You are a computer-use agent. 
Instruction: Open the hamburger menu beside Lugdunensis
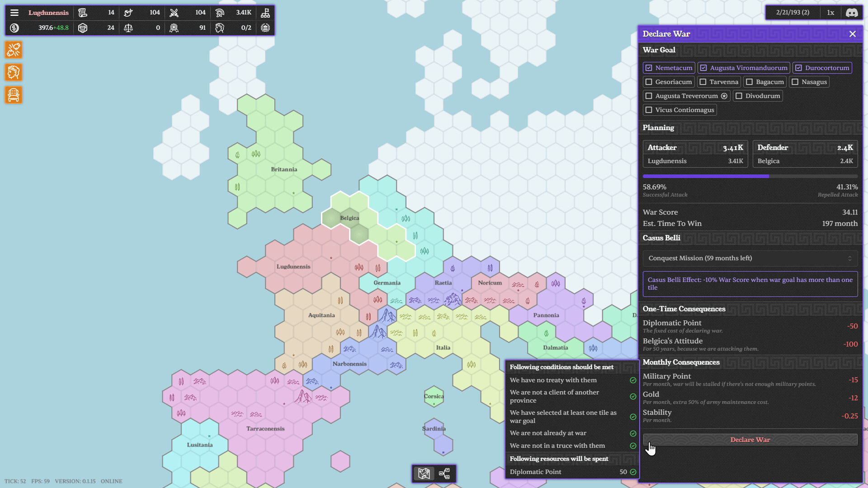click(x=15, y=12)
